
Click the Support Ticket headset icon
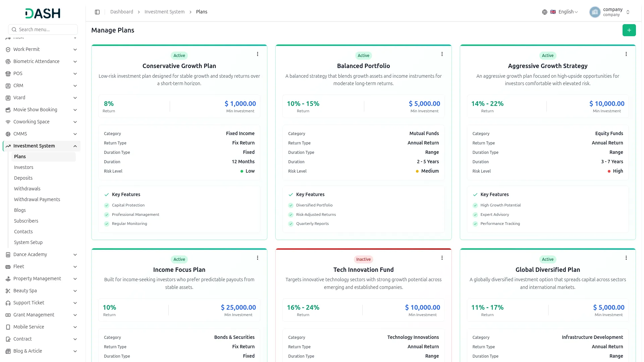(8, 303)
